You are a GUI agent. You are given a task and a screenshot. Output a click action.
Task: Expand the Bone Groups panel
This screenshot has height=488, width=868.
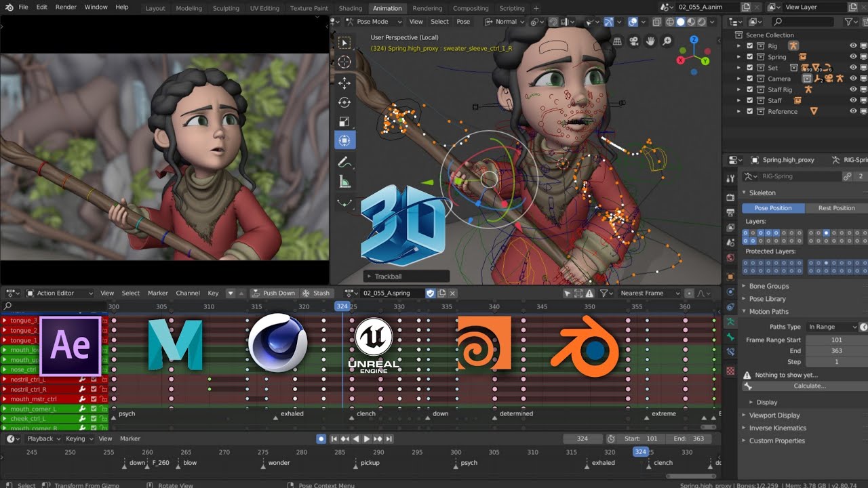click(x=769, y=286)
